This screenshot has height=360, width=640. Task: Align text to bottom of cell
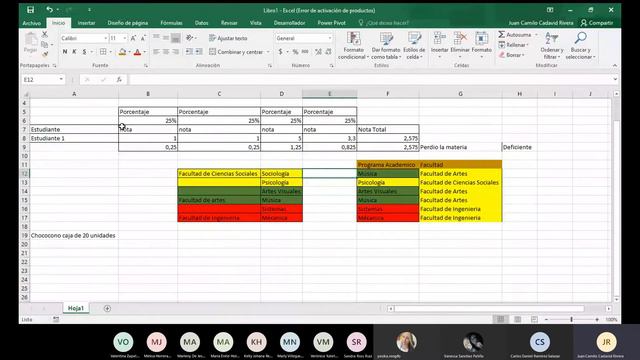[x=176, y=38]
